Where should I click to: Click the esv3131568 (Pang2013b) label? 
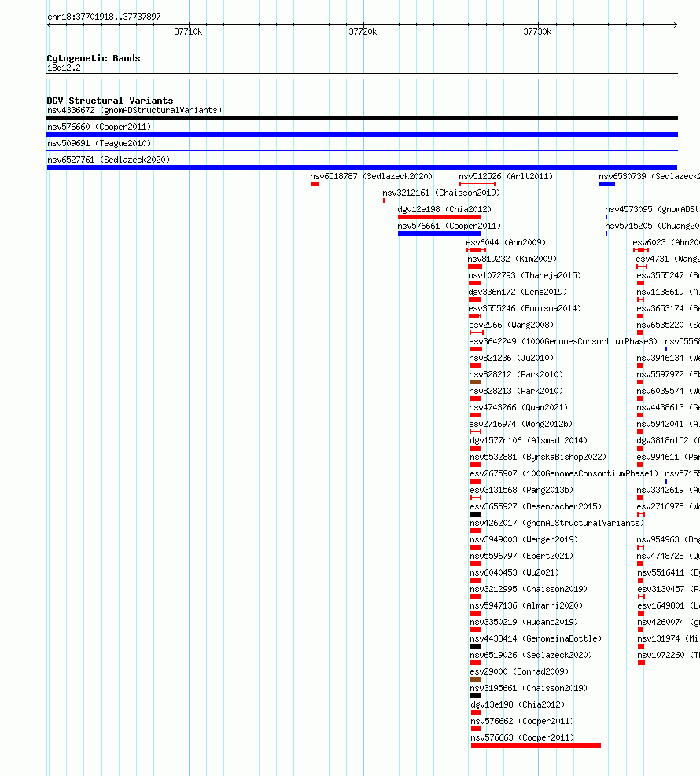[521, 490]
